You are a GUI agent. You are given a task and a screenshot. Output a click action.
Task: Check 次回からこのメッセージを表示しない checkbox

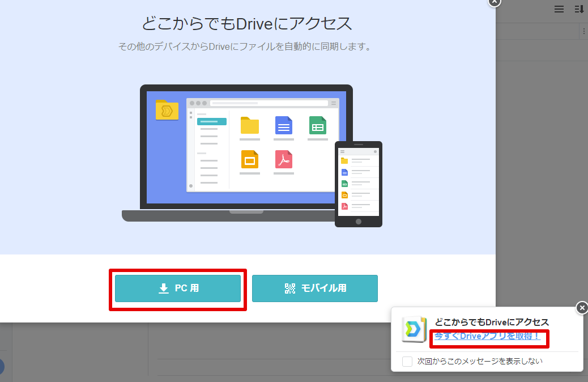tap(407, 362)
